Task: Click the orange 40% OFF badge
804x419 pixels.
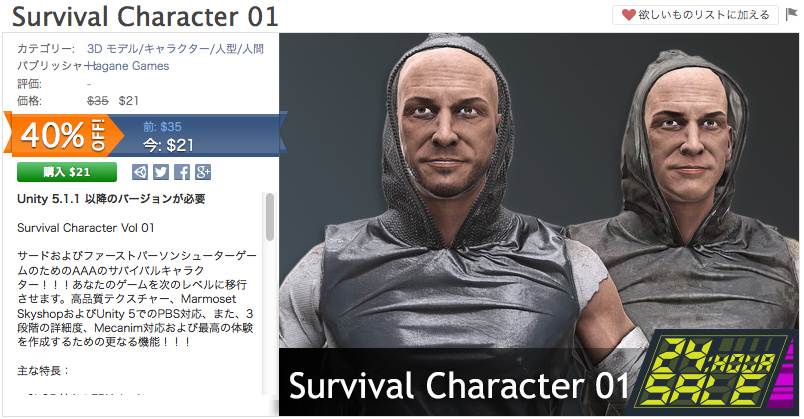Action: (x=63, y=134)
